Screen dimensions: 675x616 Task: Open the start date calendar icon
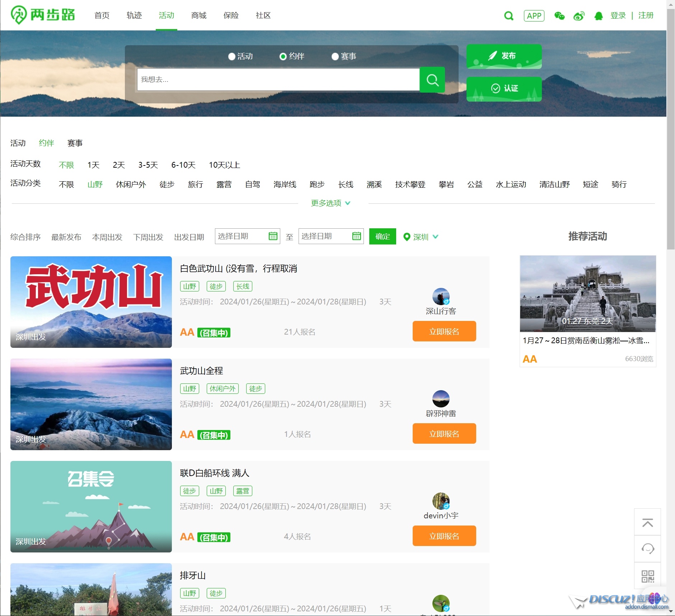point(273,236)
